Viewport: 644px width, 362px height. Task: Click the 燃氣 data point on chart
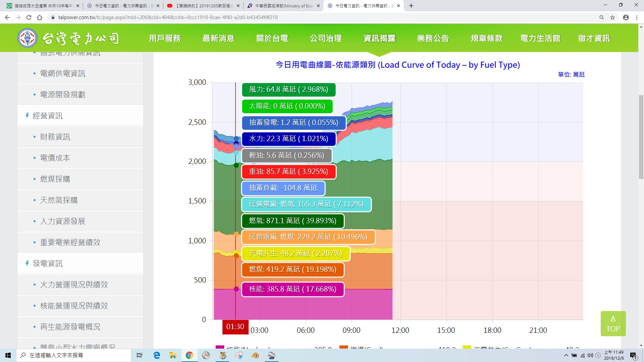pyautogui.click(x=236, y=165)
